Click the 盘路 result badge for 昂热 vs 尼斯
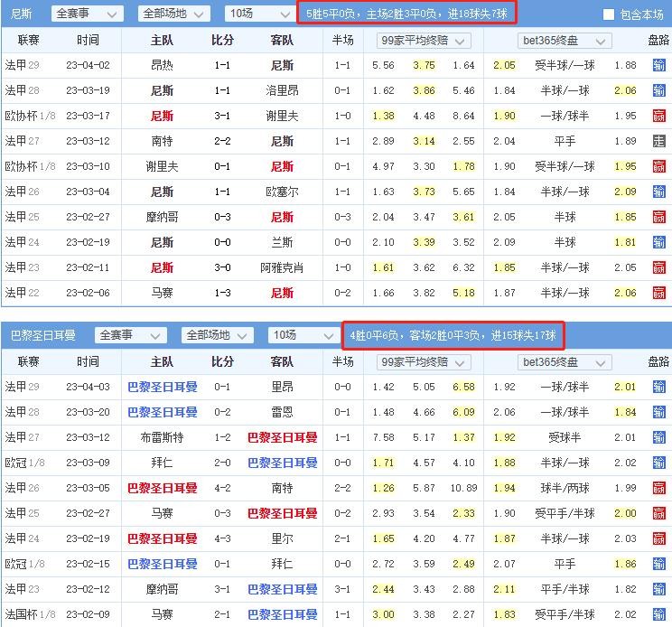Image resolution: width=672 pixels, height=627 pixels. 658,66
